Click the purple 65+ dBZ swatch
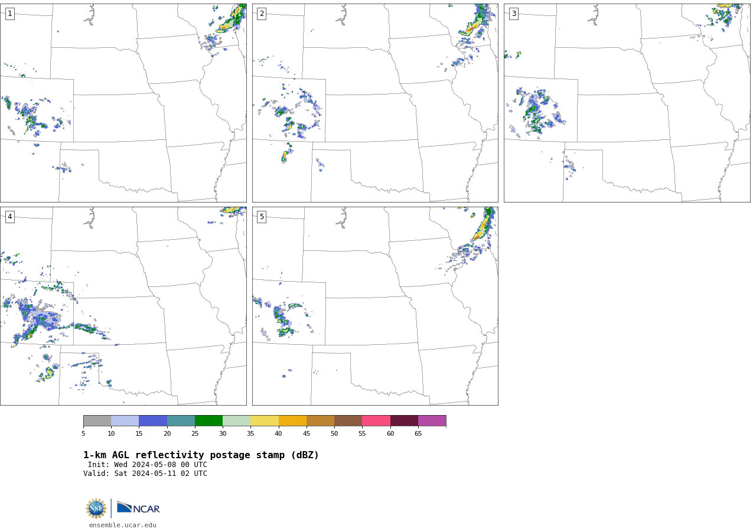The image size is (756, 532). [432, 421]
